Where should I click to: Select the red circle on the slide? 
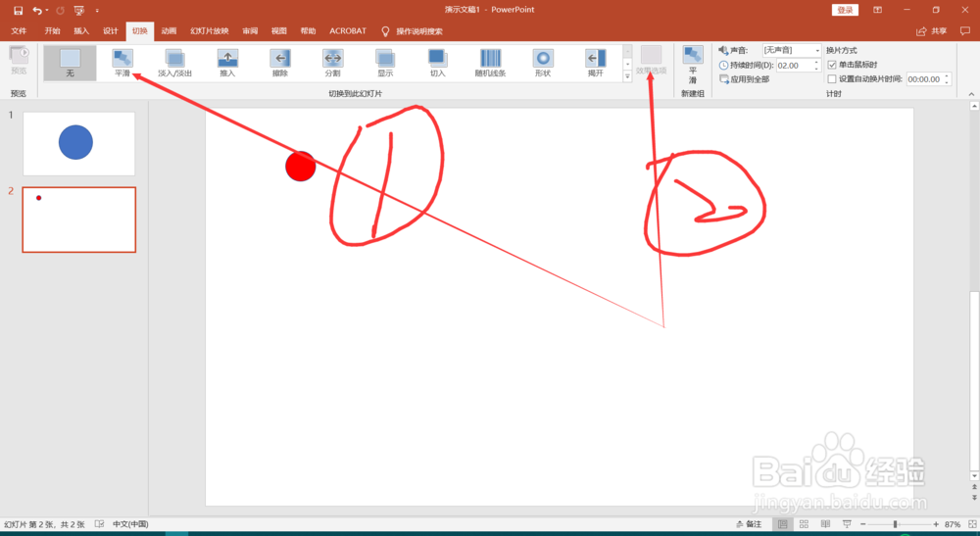point(301,167)
